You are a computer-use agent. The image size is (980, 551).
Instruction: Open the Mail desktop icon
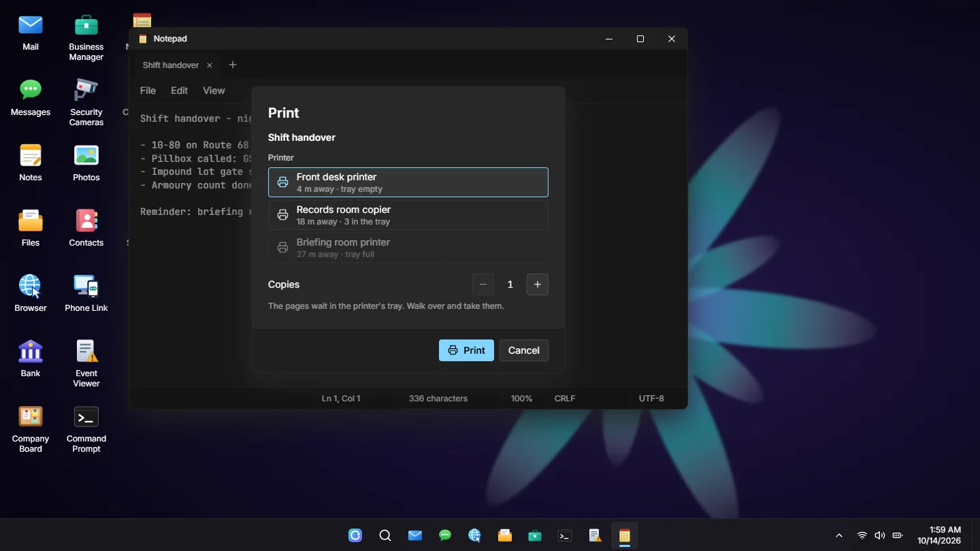pyautogui.click(x=31, y=33)
